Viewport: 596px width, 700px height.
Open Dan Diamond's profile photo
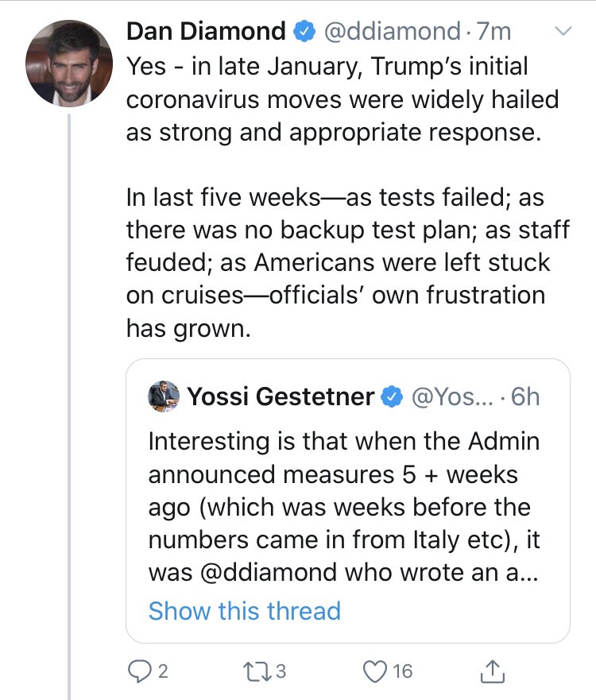click(x=69, y=64)
